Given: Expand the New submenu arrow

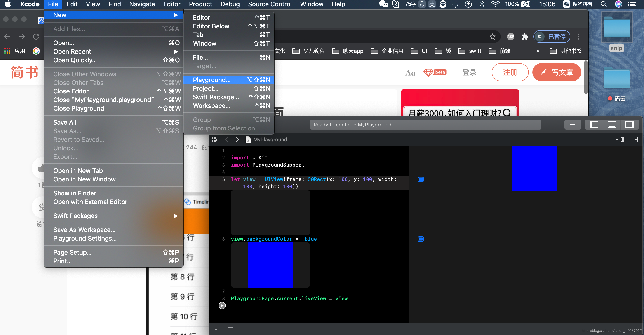Looking at the screenshot, I should point(176,15).
